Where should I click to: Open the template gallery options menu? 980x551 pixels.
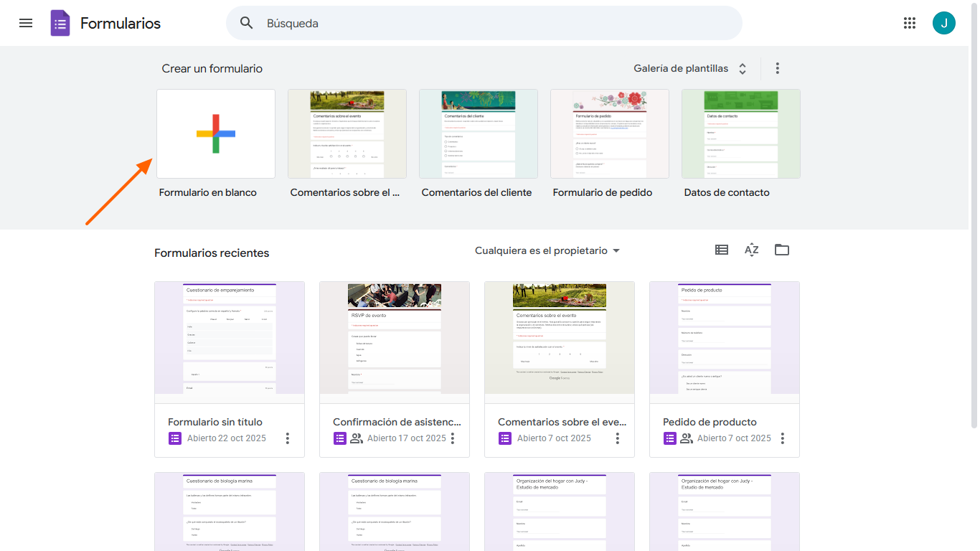tap(777, 68)
